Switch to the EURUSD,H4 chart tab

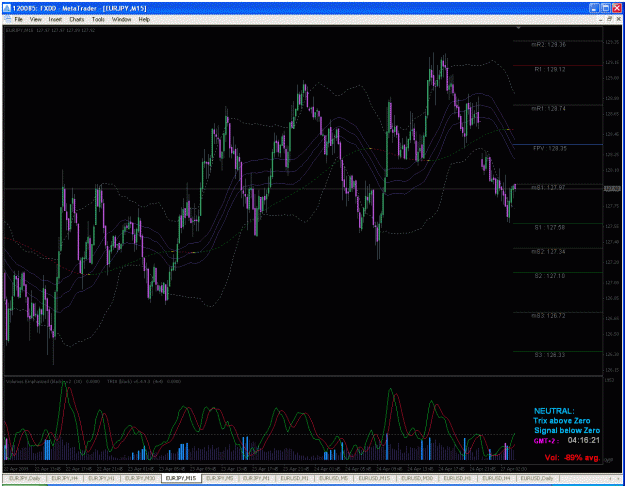click(x=496, y=478)
